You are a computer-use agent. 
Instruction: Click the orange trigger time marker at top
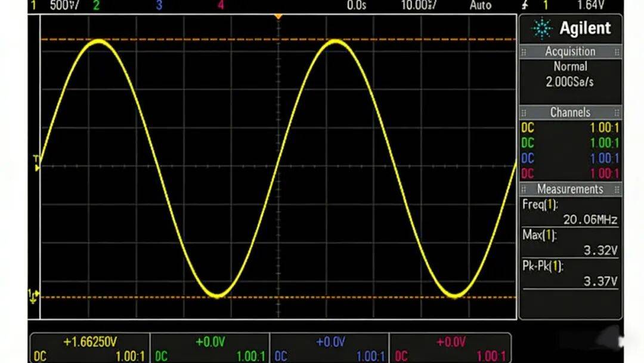pos(278,17)
